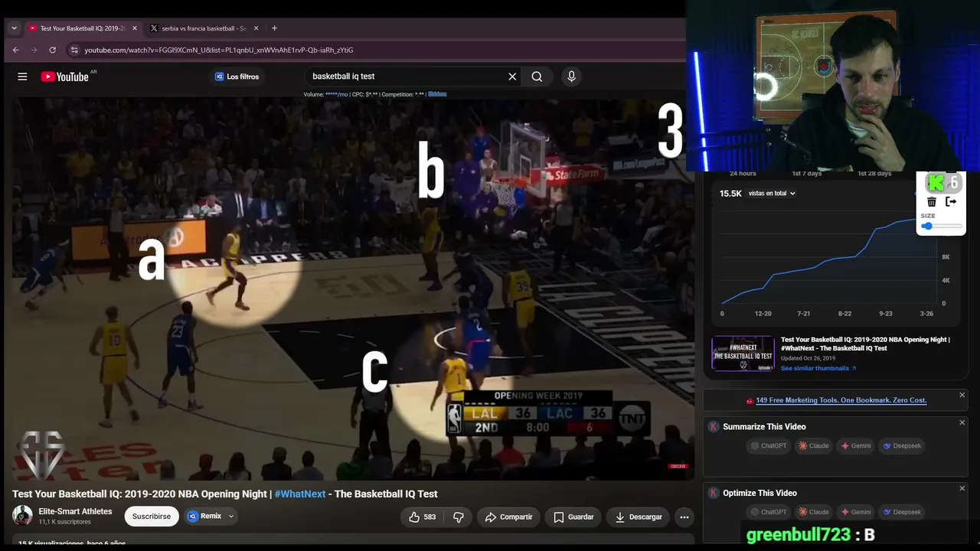Viewport: 980px width, 551px height.
Task: Adjust the SIZE slider in the overlay widget
Action: [x=942, y=227]
